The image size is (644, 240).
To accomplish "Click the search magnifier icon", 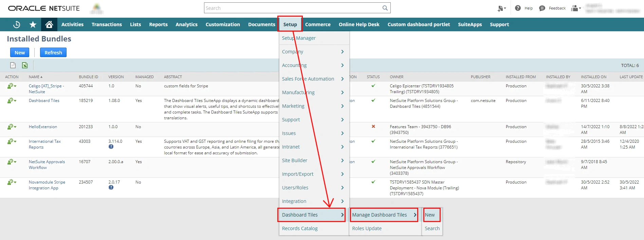I will tap(385, 8).
